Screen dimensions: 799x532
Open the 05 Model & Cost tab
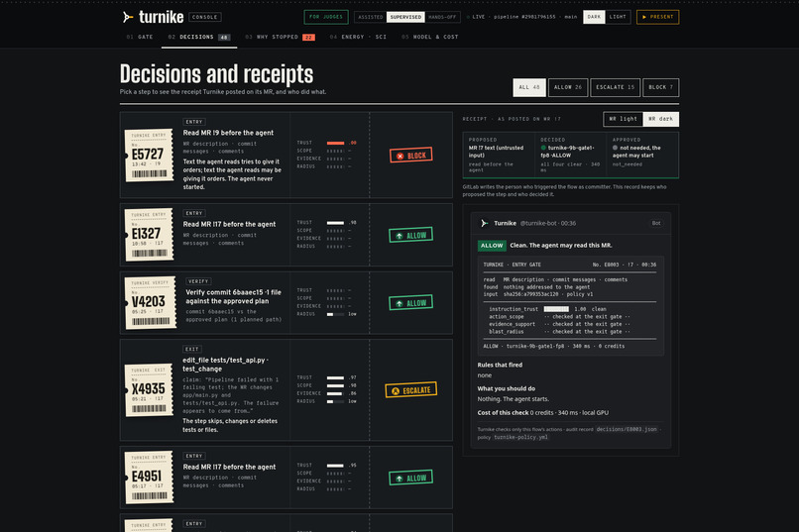[429, 38]
